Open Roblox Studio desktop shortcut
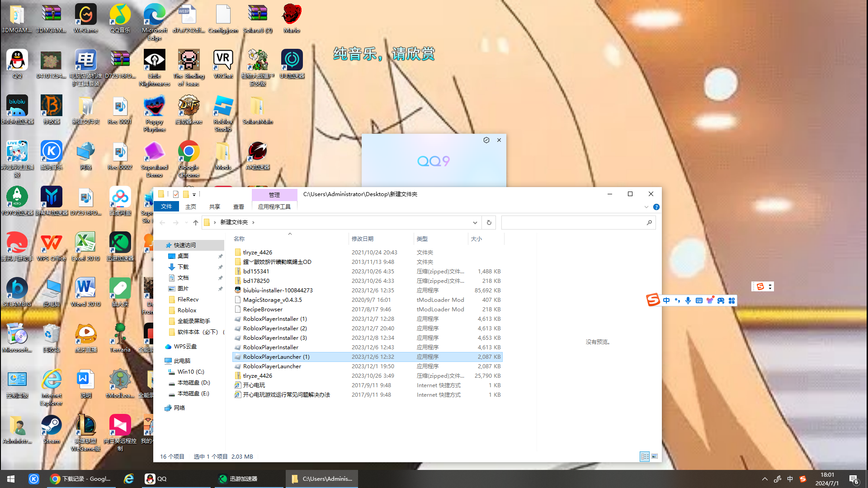Image resolution: width=868 pixels, height=488 pixels. click(223, 113)
